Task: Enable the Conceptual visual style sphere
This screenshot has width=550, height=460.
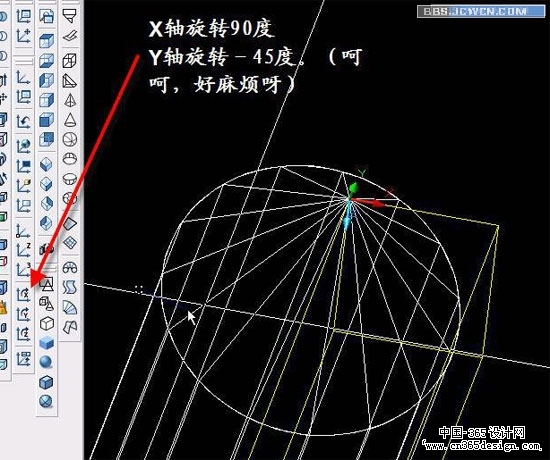Action: (x=46, y=361)
